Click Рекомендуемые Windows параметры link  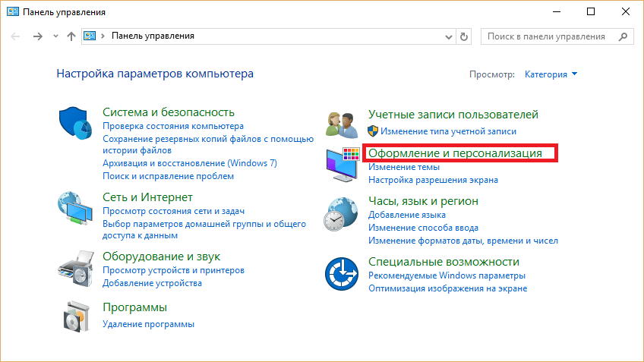tap(447, 275)
